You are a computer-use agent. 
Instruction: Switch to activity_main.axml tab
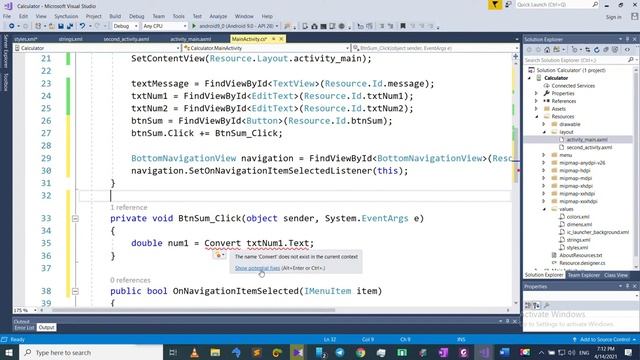(191, 39)
